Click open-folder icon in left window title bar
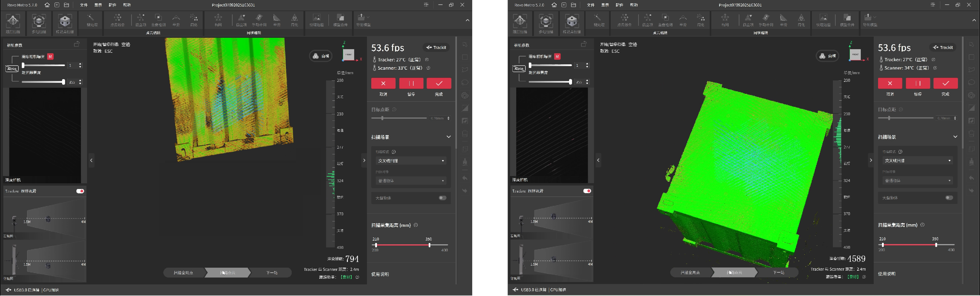Viewport: 980px width, 296px height. click(x=67, y=5)
